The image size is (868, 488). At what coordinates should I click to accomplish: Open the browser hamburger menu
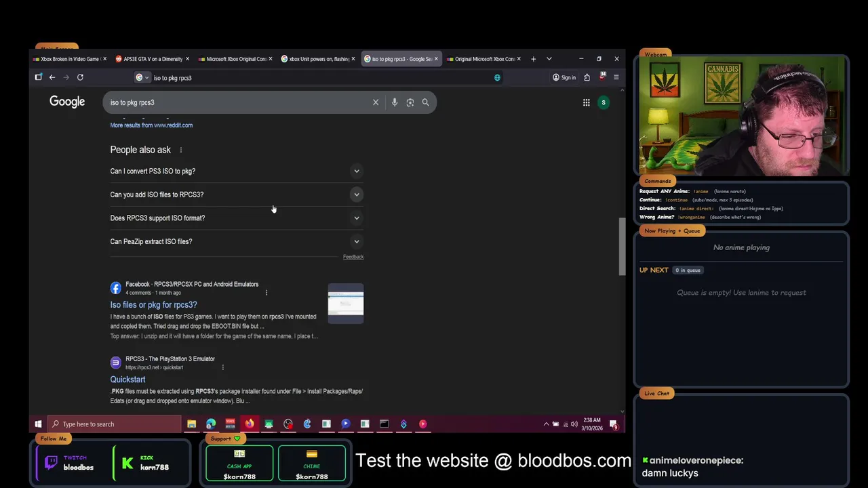click(x=616, y=77)
